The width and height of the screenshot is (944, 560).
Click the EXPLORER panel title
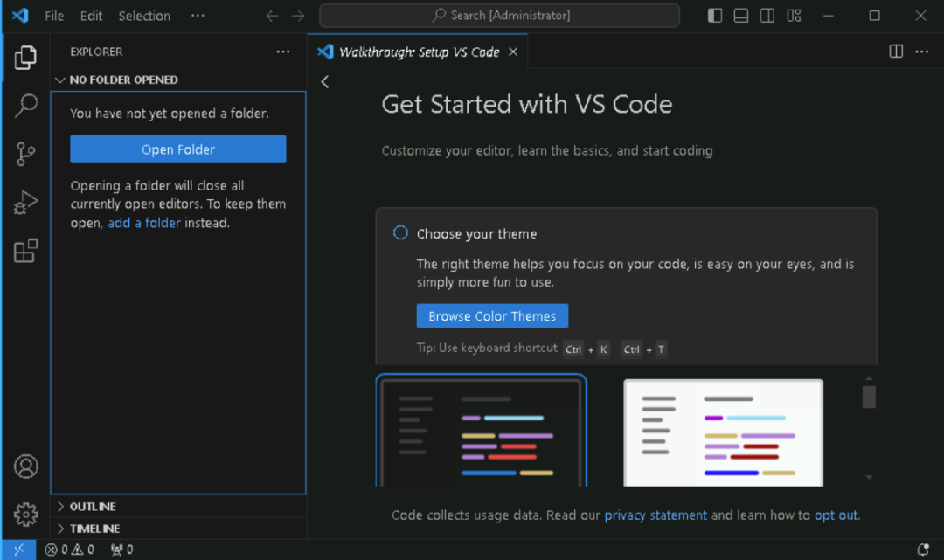(x=96, y=52)
